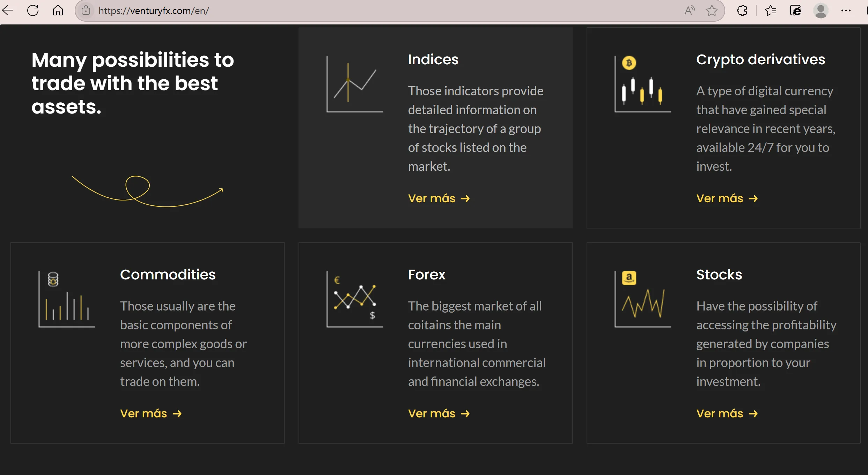Go to browser home page icon

click(x=58, y=10)
